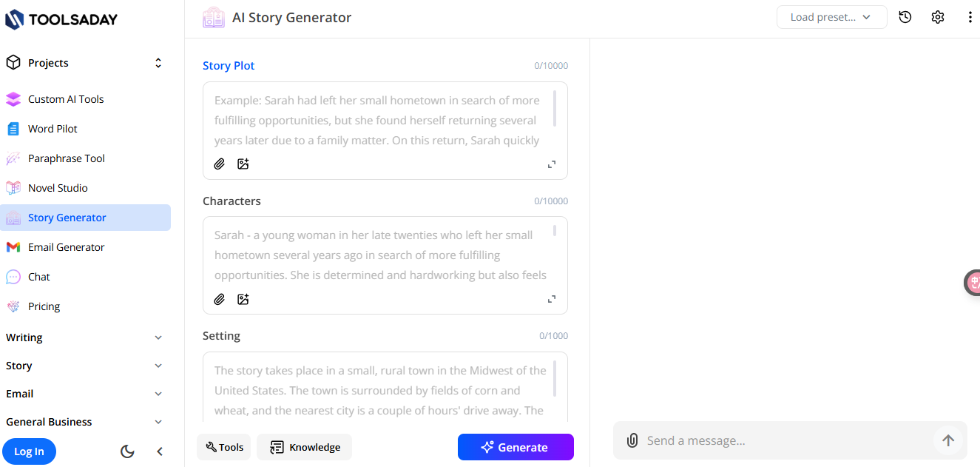Open the Story Generator settings gear
Viewport: 980px width, 467px height.
click(x=937, y=16)
